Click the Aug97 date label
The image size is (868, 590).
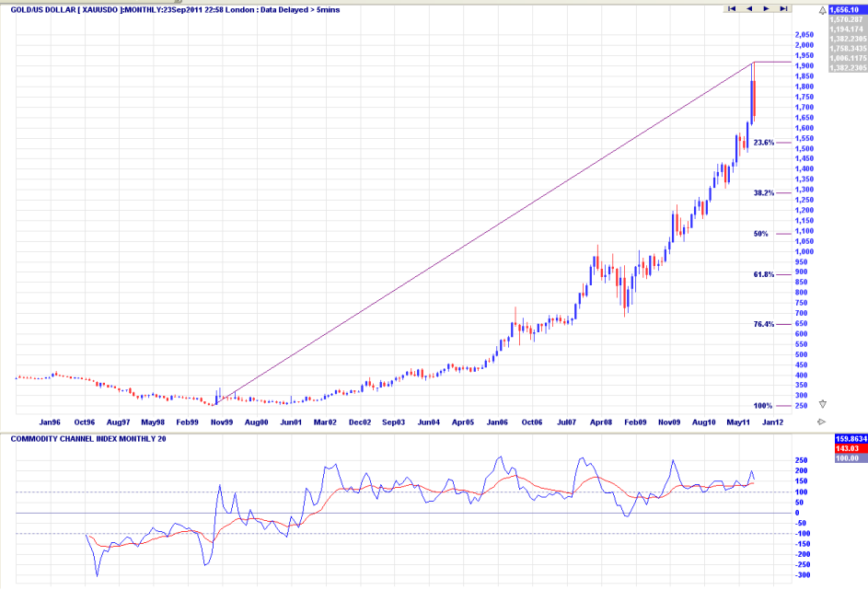pyautogui.click(x=119, y=422)
